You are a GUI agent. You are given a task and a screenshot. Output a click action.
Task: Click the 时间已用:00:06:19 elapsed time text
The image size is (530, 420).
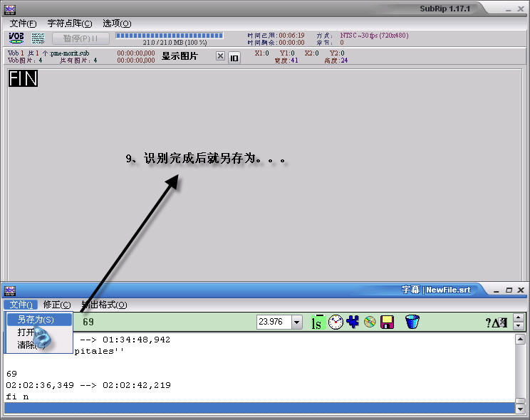[276, 35]
